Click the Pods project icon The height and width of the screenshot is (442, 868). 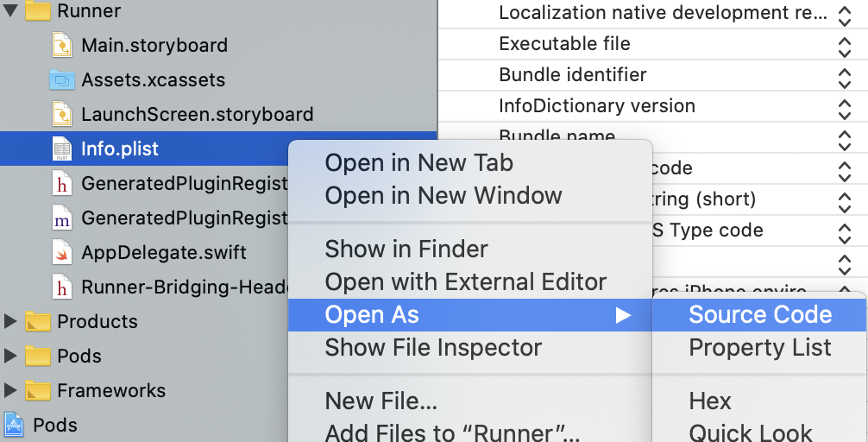pyautogui.click(x=14, y=425)
